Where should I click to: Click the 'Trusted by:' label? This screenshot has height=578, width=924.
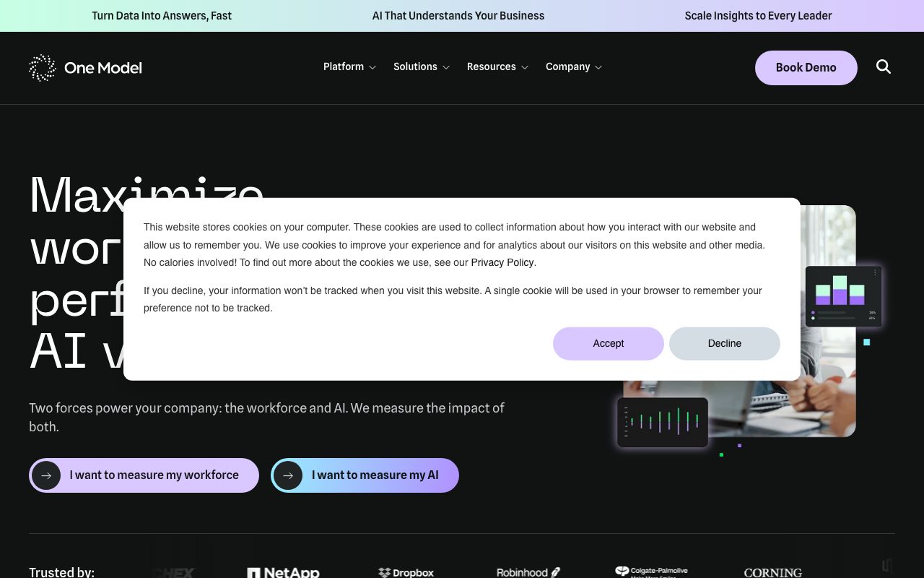pos(61,572)
